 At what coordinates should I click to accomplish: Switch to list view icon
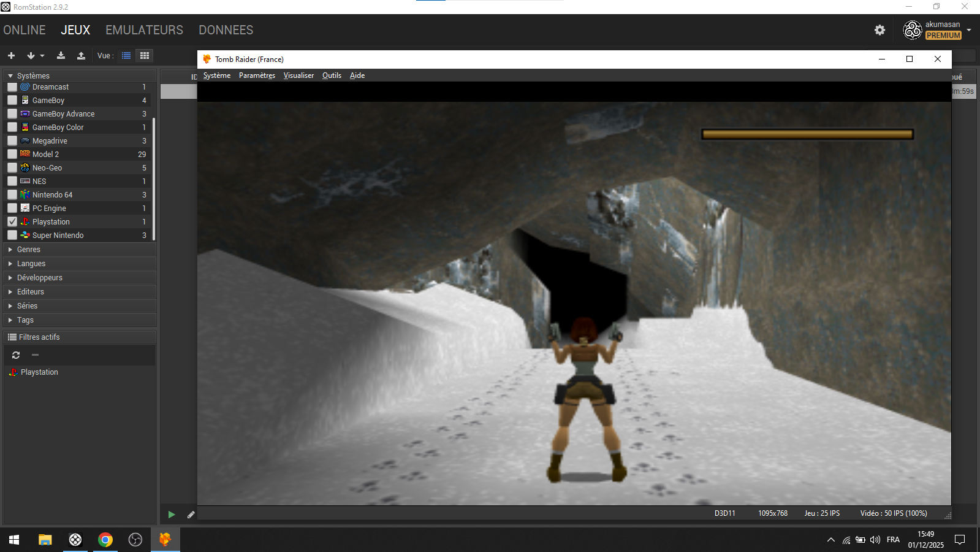coord(126,56)
